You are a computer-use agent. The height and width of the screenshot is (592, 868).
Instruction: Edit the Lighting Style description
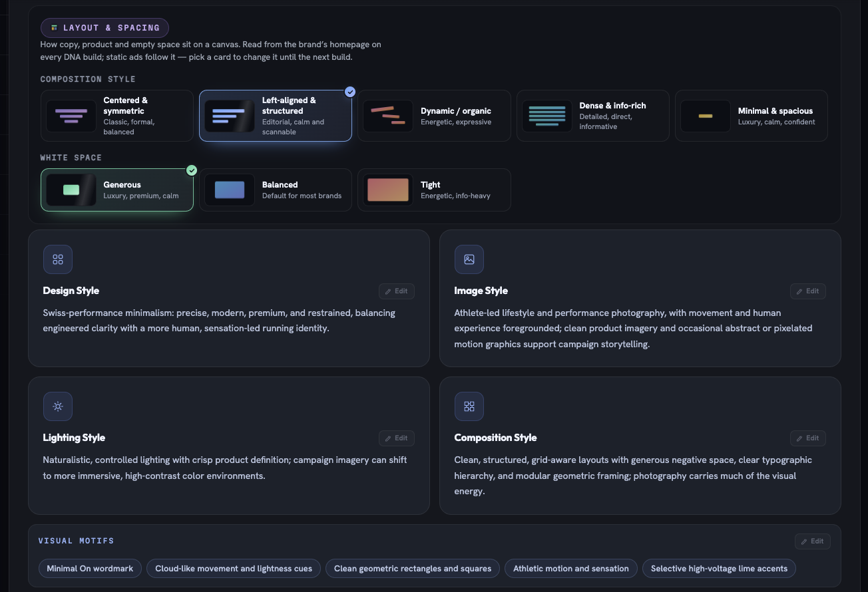pos(397,438)
